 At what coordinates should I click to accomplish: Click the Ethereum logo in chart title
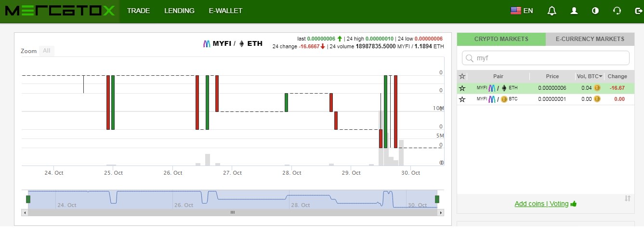pyautogui.click(x=242, y=43)
